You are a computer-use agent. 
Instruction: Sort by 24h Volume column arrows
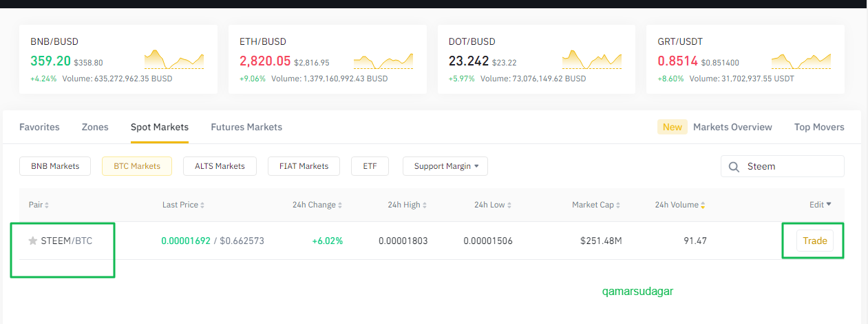[x=703, y=205]
